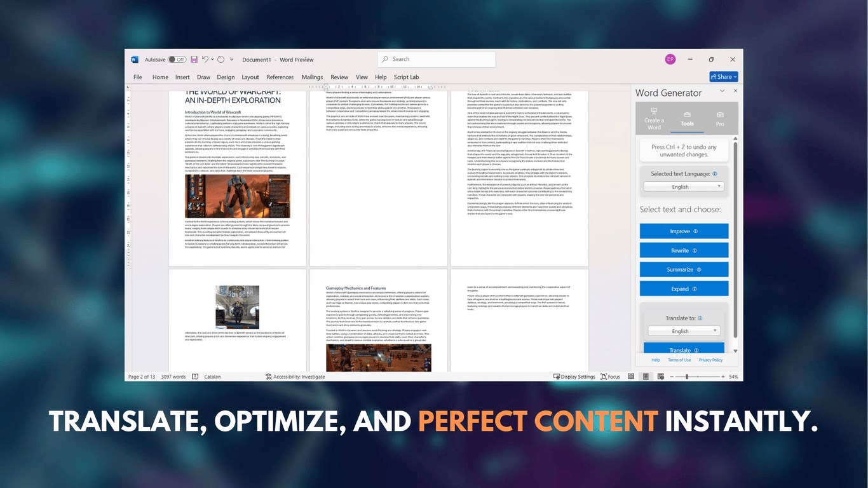The height and width of the screenshot is (488, 868).
Task: Open the Selected text Language dropdown
Action: click(x=684, y=187)
